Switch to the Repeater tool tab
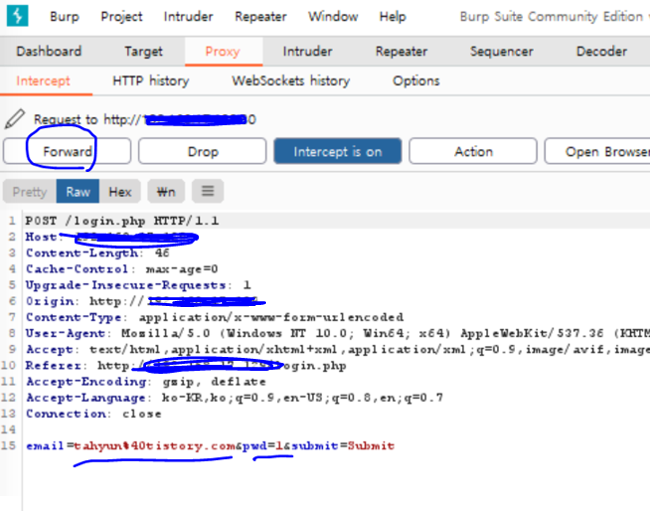650x511 pixels. [x=401, y=51]
